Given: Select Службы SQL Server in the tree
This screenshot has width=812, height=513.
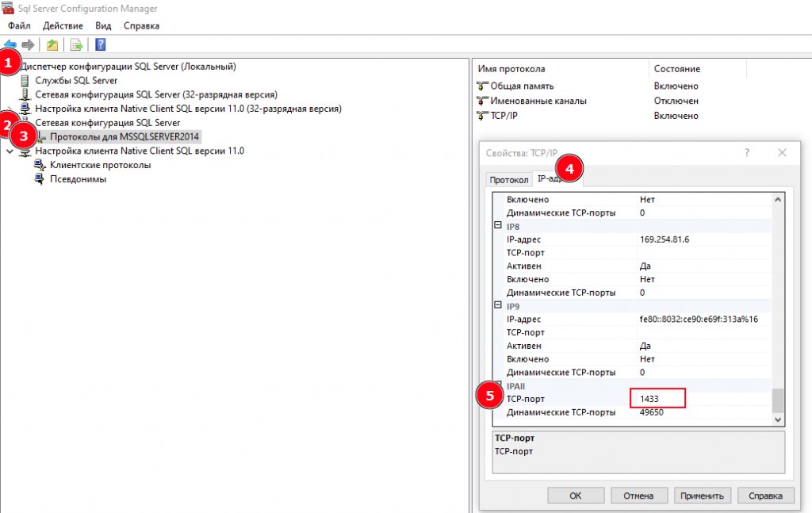Looking at the screenshot, I should tap(76, 81).
